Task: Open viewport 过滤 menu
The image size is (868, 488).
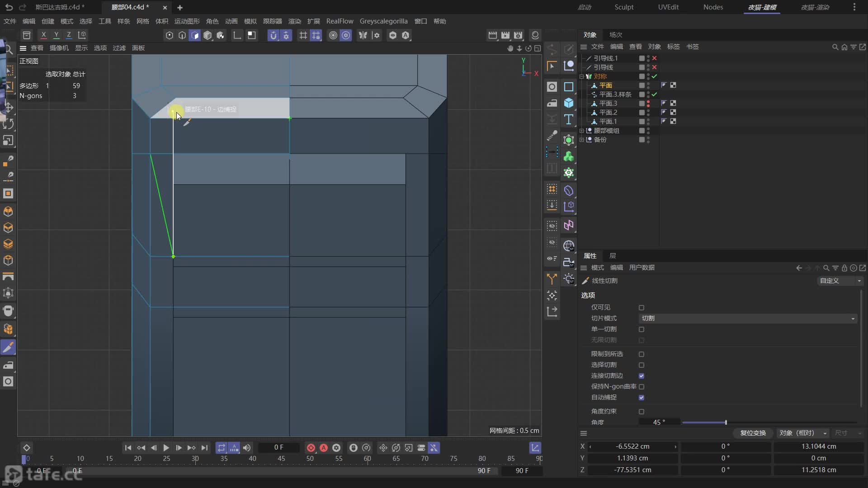Action: click(x=119, y=48)
